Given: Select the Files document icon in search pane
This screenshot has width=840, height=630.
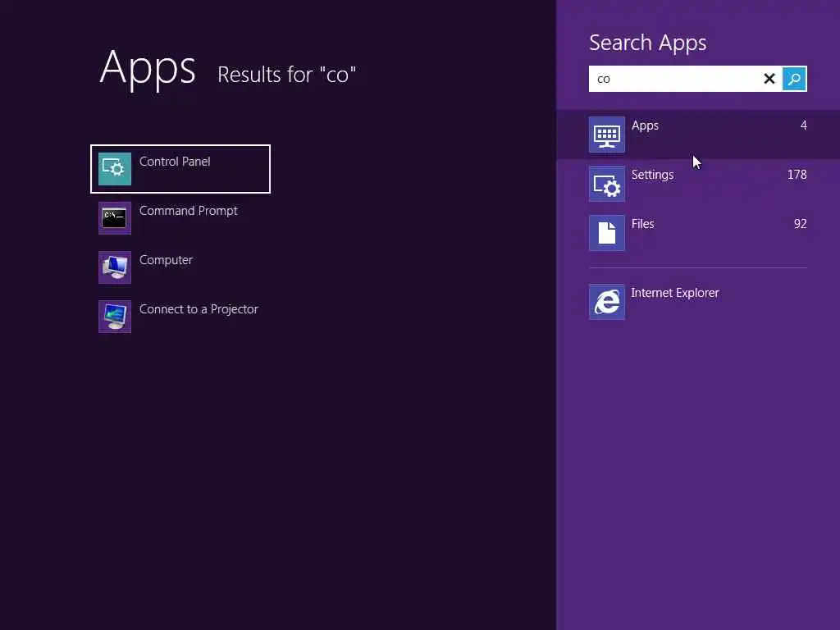Looking at the screenshot, I should pos(607,233).
